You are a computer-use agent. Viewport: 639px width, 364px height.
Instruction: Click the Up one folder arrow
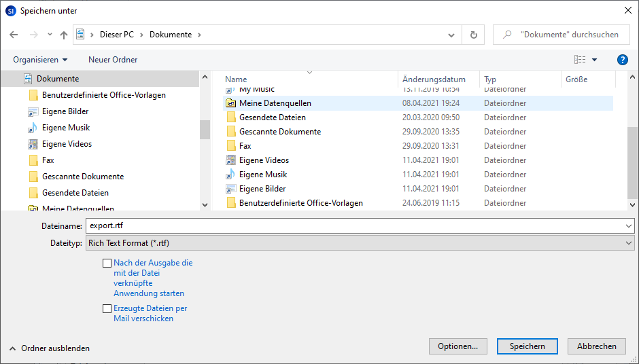click(64, 35)
